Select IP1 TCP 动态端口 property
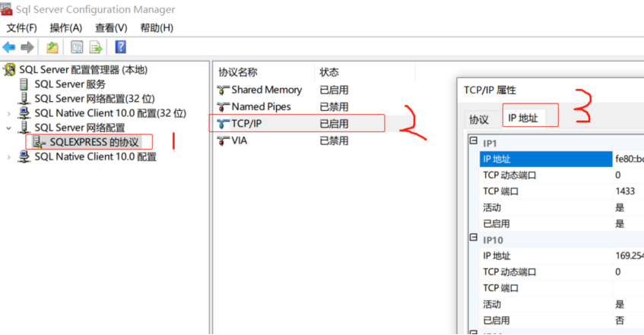 tap(562, 175)
